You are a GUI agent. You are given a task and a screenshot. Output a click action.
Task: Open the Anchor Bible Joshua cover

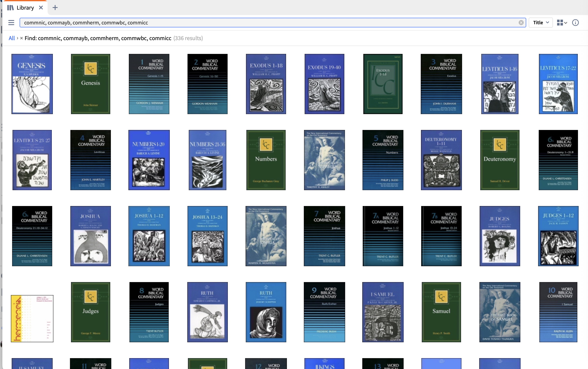click(90, 236)
